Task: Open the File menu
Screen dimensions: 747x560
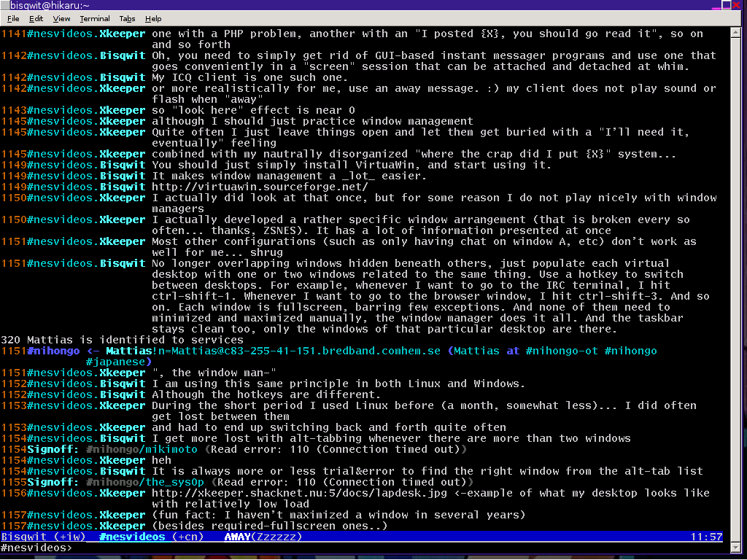Action: 13,18
